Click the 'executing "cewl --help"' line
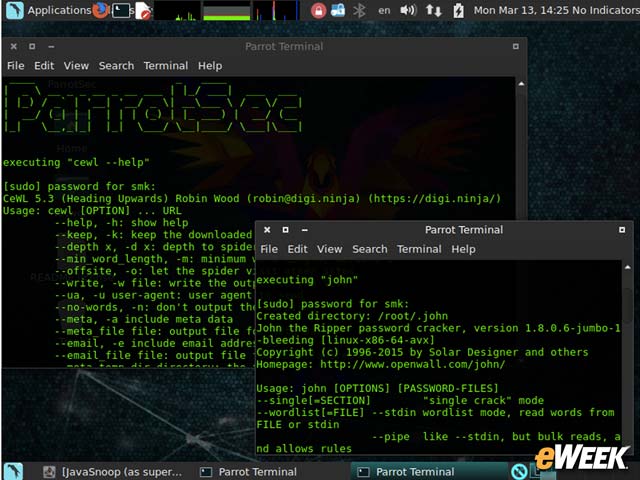 pyautogui.click(x=76, y=162)
